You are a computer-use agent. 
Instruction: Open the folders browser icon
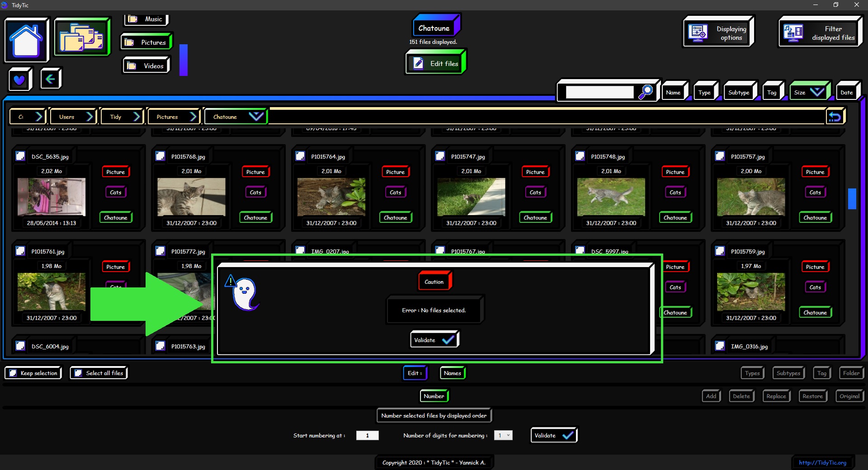pos(82,37)
